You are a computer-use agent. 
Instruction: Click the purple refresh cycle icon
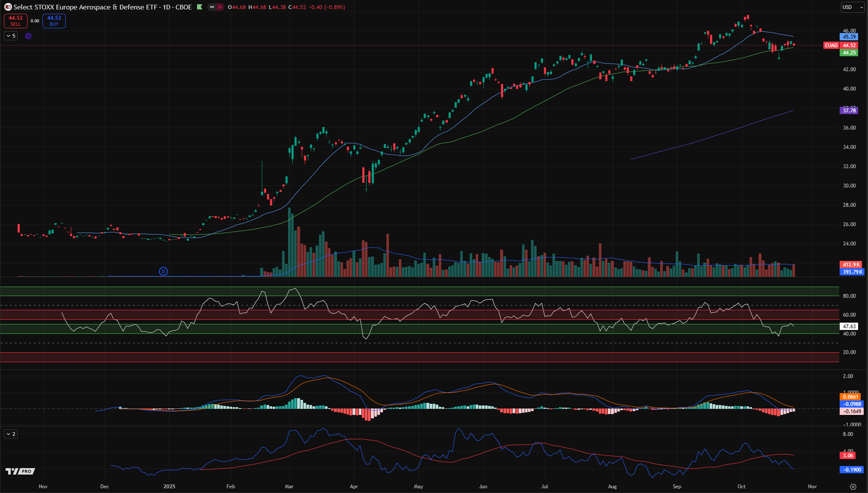pyautogui.click(x=28, y=36)
